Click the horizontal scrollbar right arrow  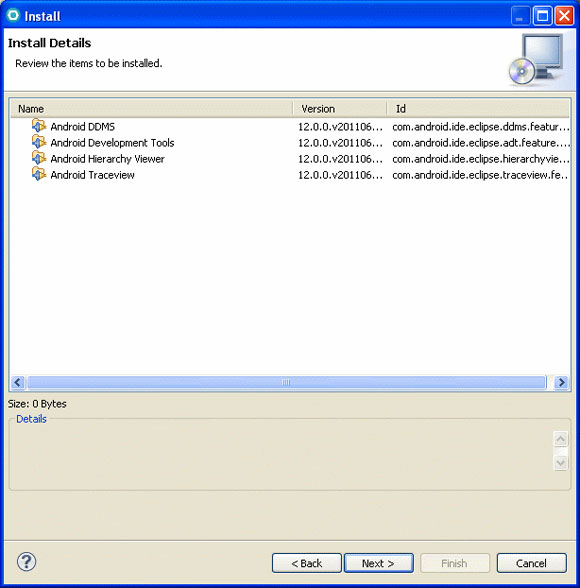pos(561,382)
